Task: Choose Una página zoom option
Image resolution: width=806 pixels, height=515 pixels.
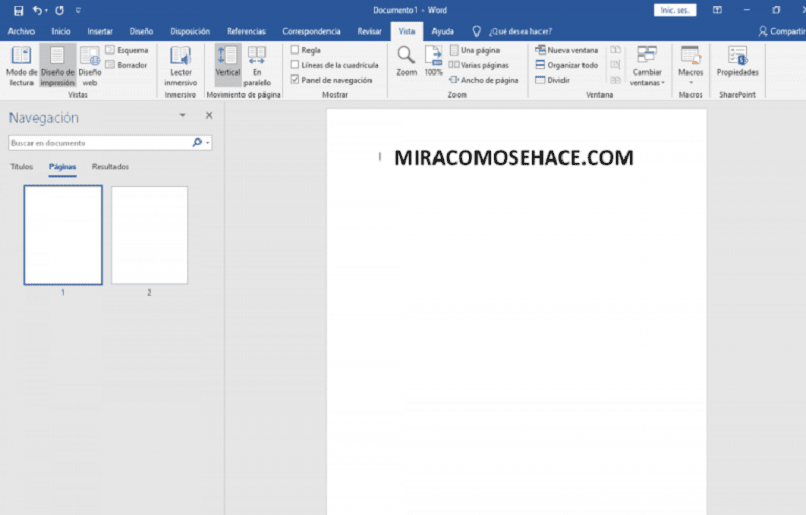Action: coord(474,50)
